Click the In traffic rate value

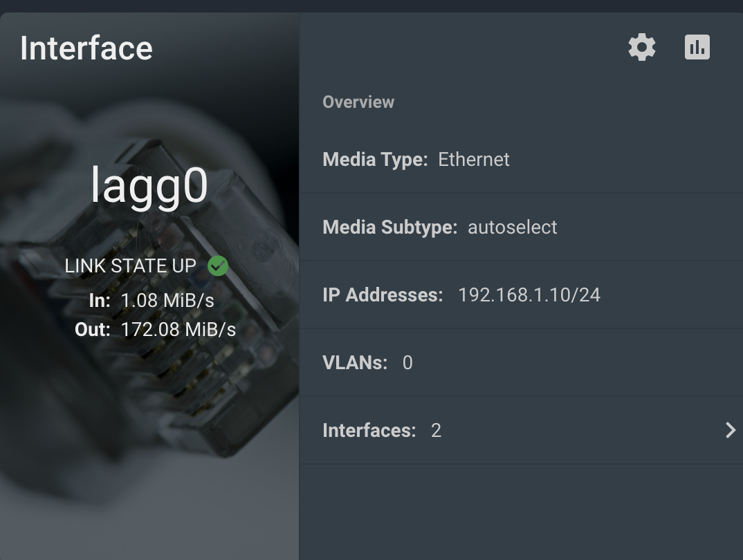pos(167,301)
